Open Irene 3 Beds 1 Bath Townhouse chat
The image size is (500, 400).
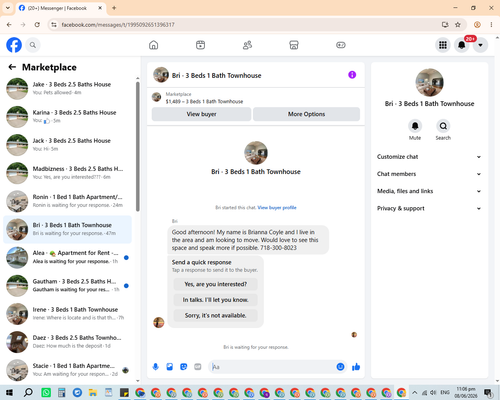(68, 314)
